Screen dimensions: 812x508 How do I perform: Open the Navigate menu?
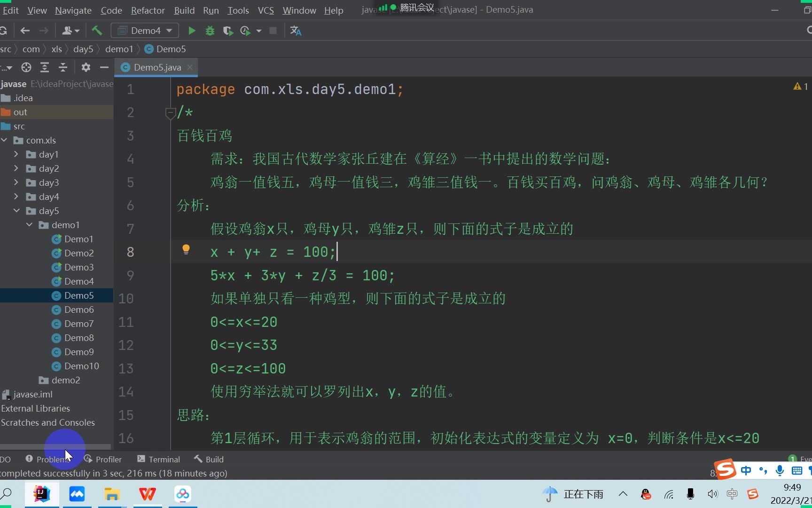(x=73, y=10)
